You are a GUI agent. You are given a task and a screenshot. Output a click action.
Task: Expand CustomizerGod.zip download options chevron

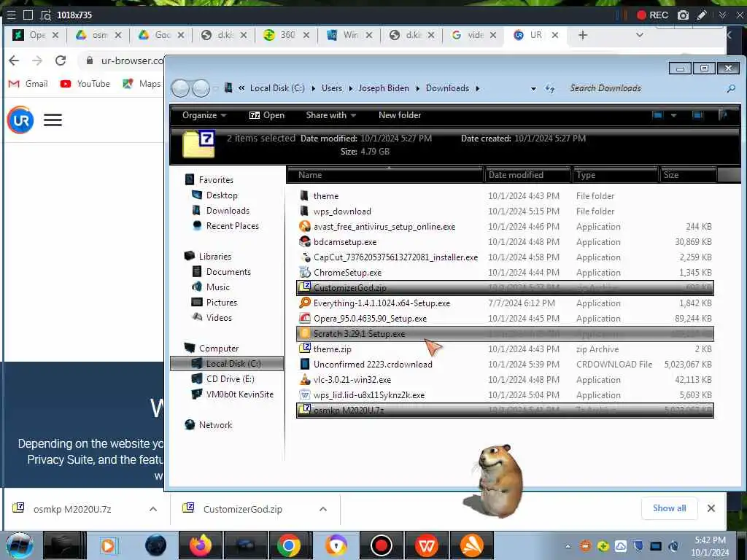coord(323,509)
